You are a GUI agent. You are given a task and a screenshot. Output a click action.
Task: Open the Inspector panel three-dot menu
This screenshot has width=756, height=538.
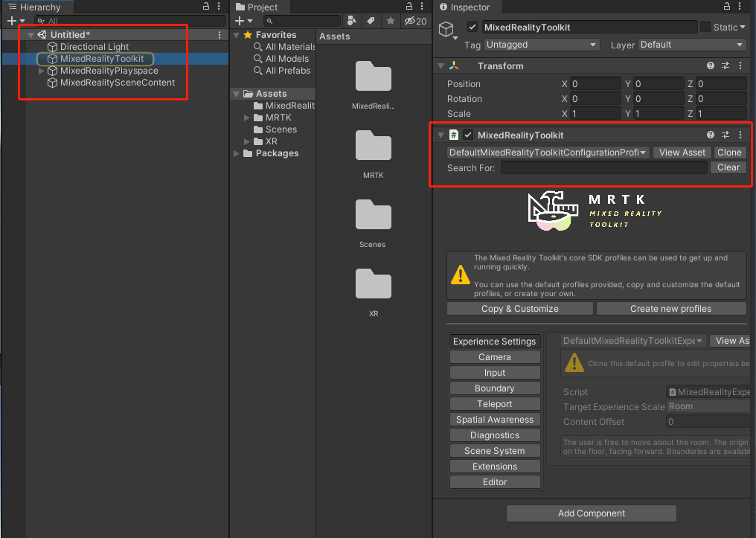[x=740, y=6]
